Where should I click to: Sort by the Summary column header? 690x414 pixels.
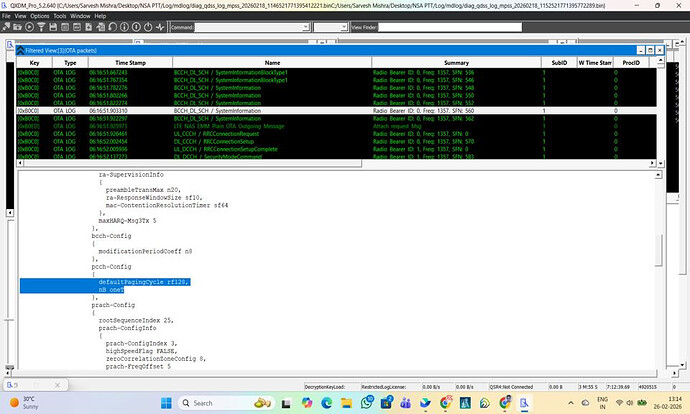click(x=456, y=62)
